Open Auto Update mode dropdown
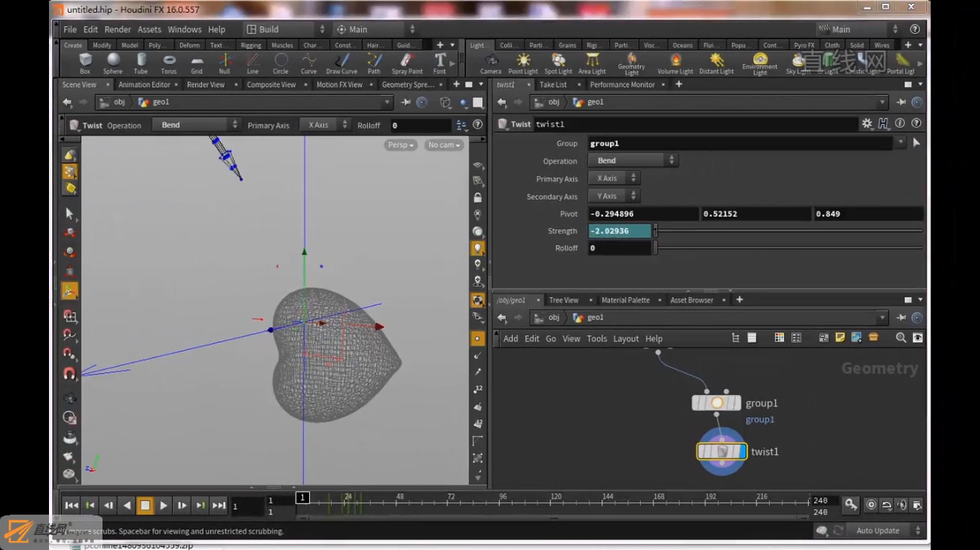This screenshot has height=550, width=980. click(887, 530)
